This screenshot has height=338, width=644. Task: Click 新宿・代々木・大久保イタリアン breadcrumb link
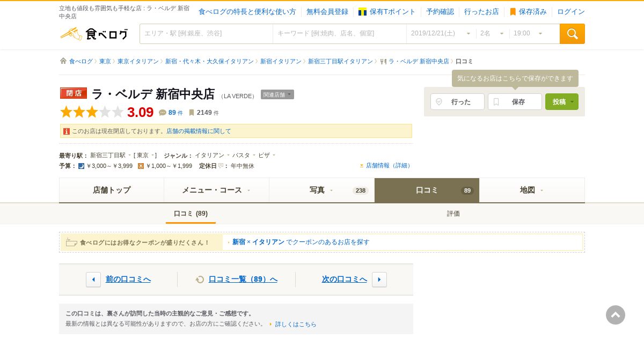coord(209,61)
